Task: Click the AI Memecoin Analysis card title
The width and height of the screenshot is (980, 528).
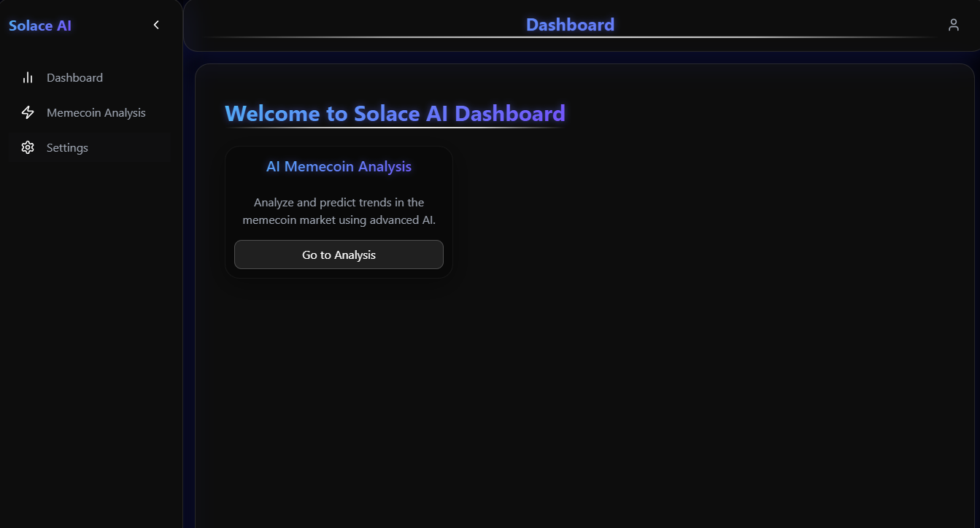Action: [338, 166]
